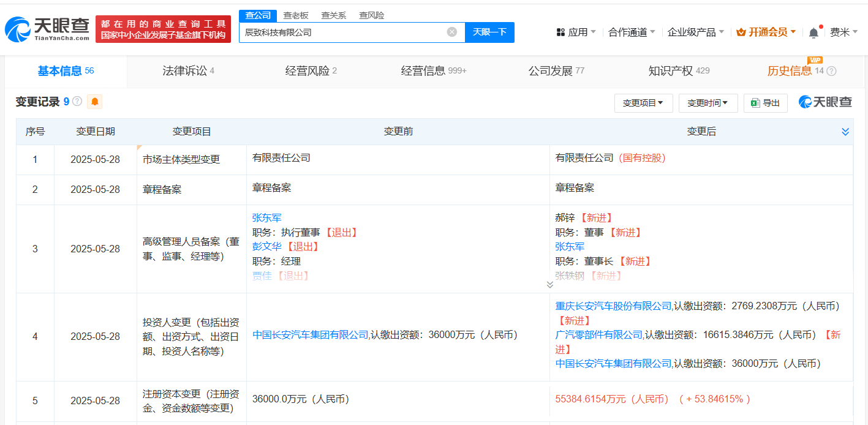Image resolution: width=868 pixels, height=425 pixels.
Task: Open the 变更时间 filter dropdown
Action: 708,103
